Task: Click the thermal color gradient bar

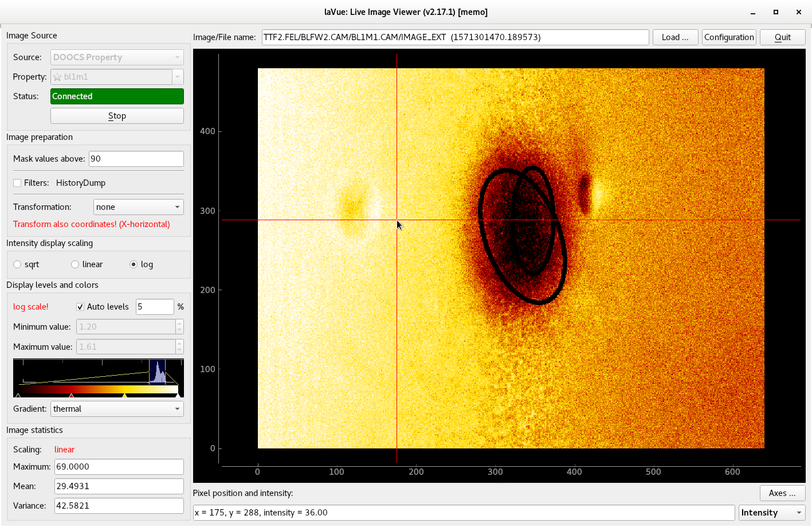Action: click(x=97, y=389)
